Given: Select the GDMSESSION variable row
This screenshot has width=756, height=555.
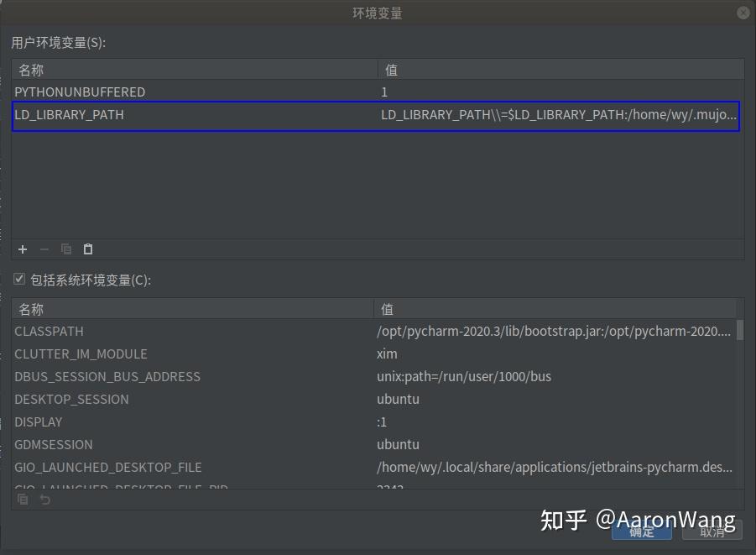Looking at the screenshot, I should (x=168, y=444).
